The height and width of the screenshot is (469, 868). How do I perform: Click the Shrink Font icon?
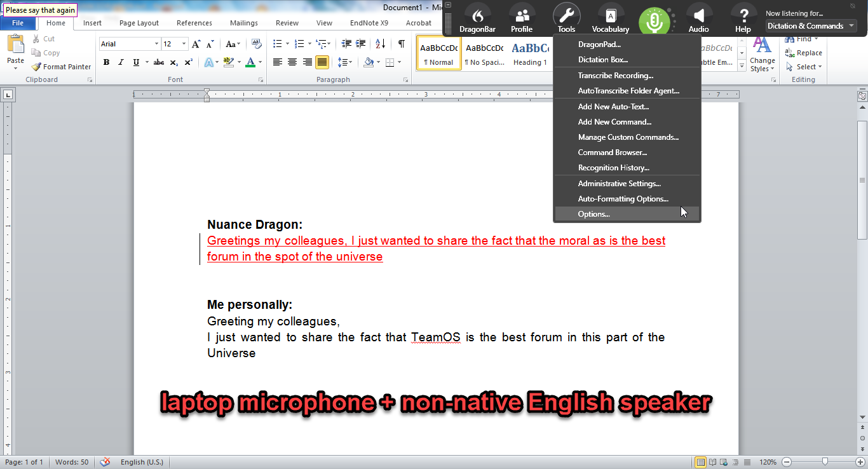click(210, 44)
